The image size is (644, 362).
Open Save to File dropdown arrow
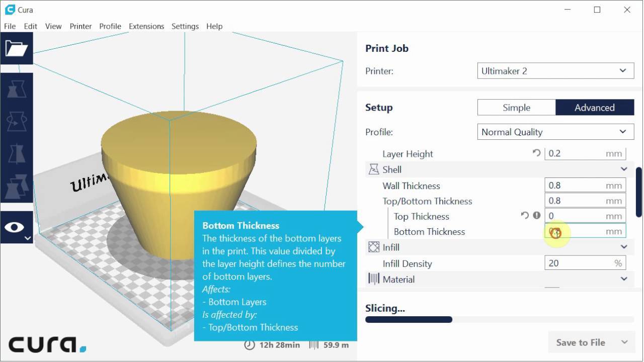tap(624, 342)
